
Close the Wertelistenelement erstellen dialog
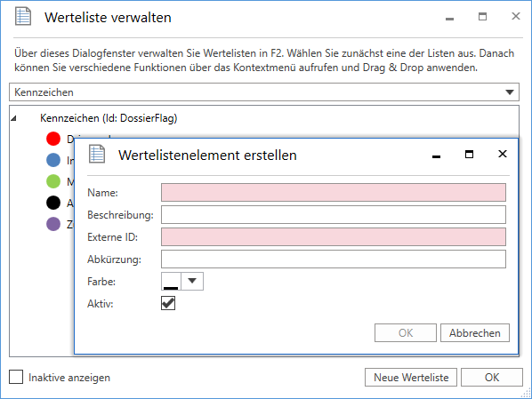pyautogui.click(x=503, y=154)
